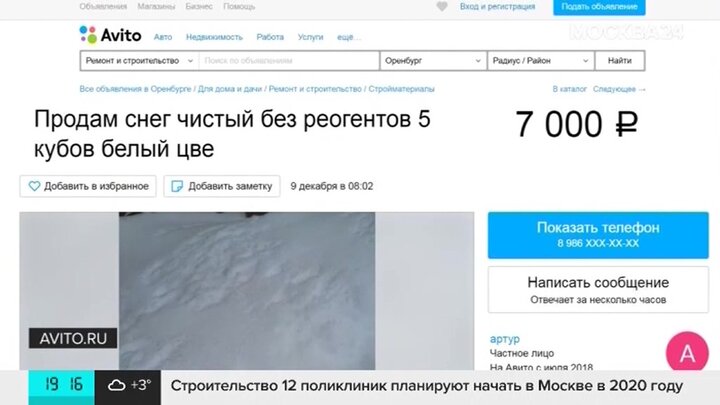Select the 'Услуги' menu item
Viewport: 720px width, 405px height.
[310, 37]
